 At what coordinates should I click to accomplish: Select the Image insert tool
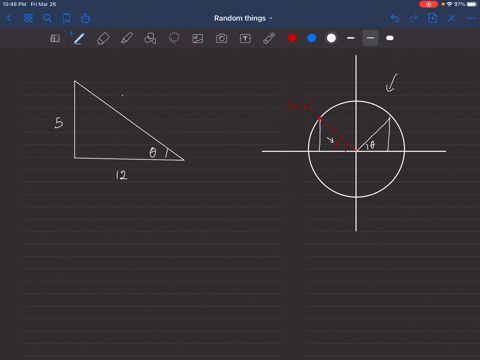pyautogui.click(x=198, y=38)
